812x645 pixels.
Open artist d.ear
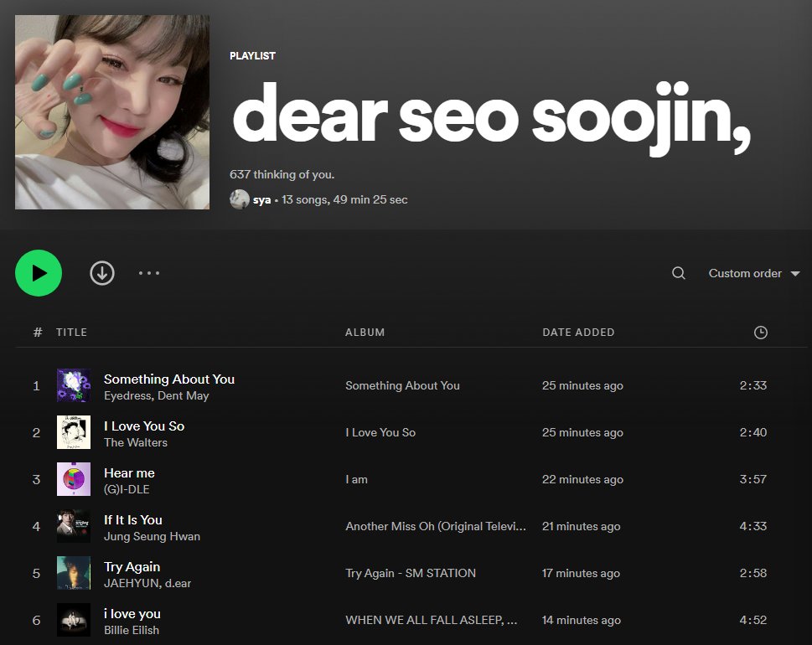178,583
